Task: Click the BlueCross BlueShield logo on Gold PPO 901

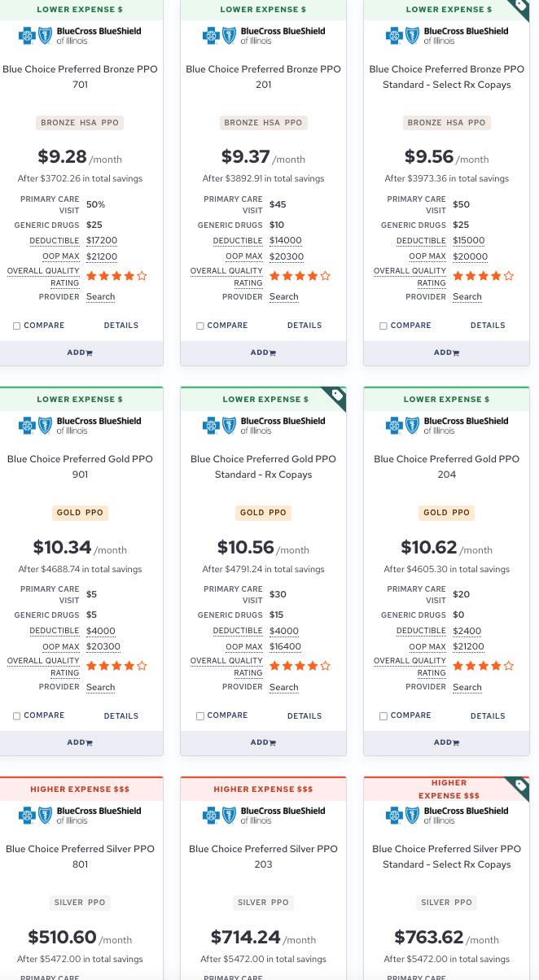Action: [80, 426]
